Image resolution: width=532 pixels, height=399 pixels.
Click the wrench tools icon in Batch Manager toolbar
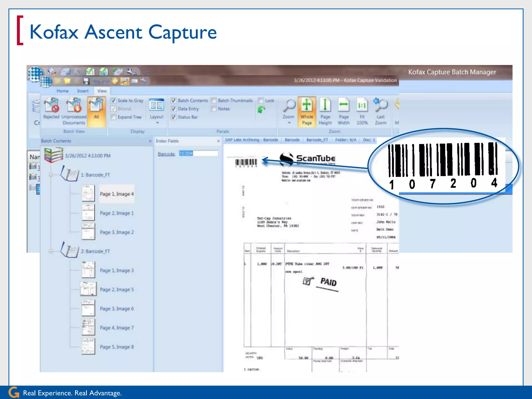point(131,72)
